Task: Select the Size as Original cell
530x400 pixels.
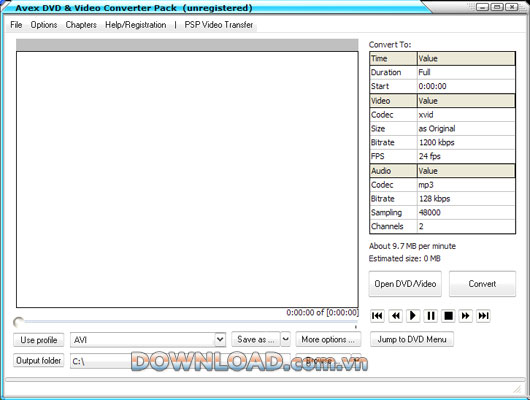Action: pyautogui.click(x=466, y=128)
